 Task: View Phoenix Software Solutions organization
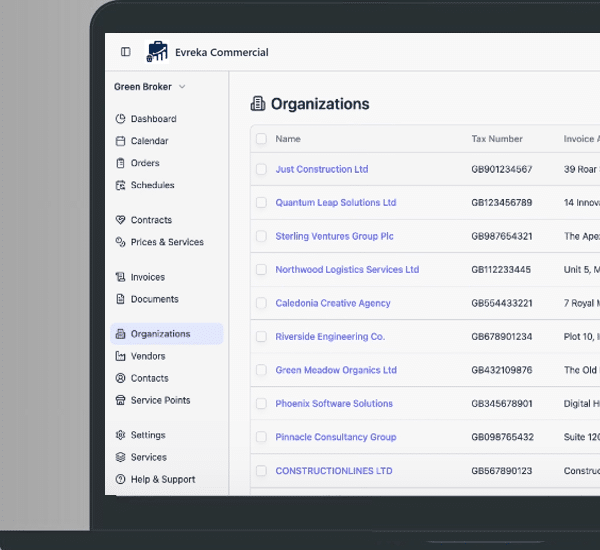pos(334,403)
